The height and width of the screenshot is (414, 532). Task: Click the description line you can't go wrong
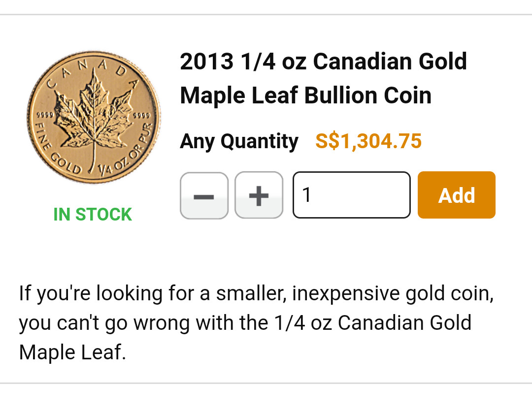(245, 323)
